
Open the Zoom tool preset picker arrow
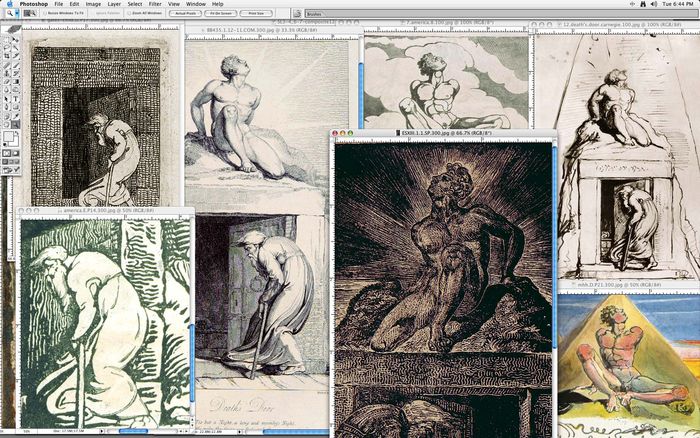tap(17, 13)
